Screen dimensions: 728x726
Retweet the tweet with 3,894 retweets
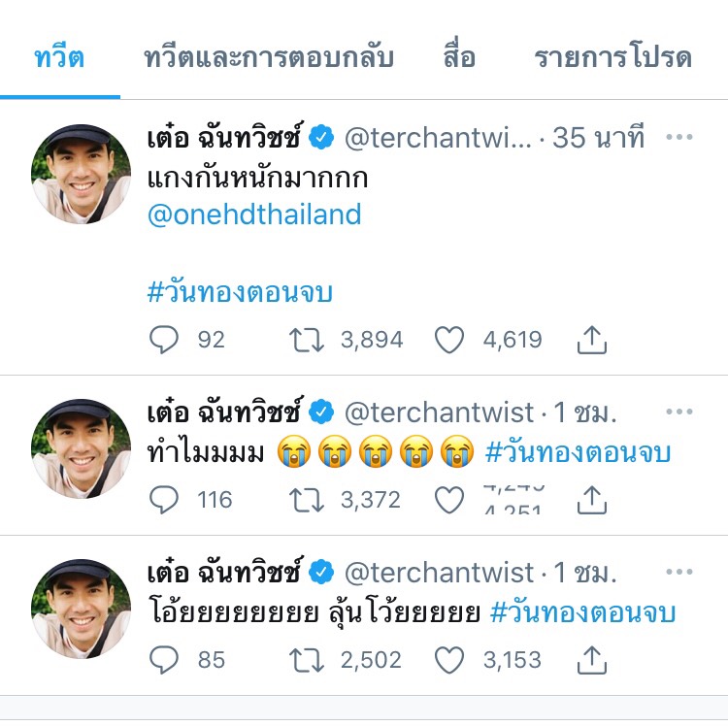(x=307, y=340)
